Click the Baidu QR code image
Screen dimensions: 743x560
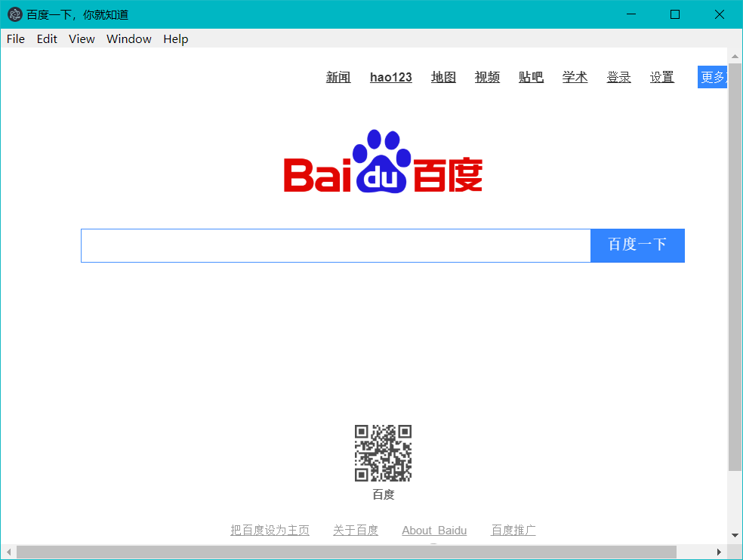[383, 453]
